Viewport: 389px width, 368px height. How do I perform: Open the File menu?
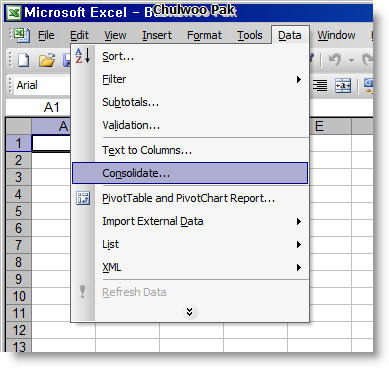point(46,35)
